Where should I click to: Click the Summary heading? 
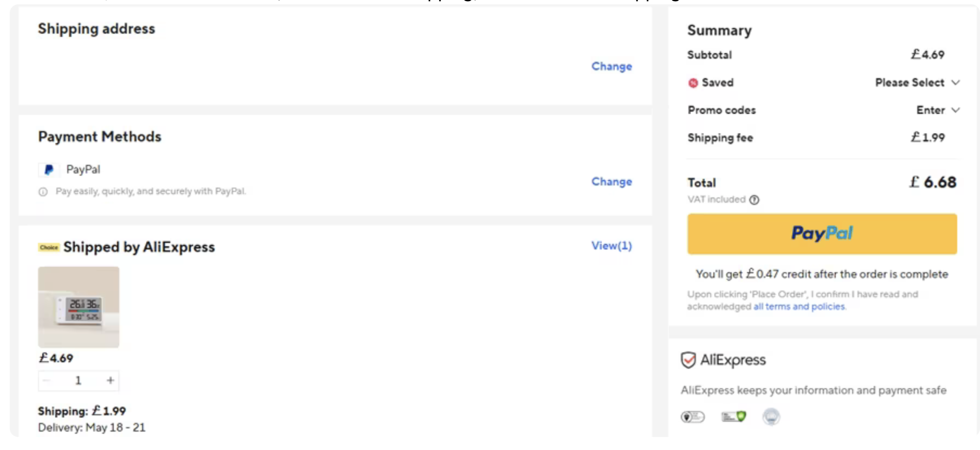pos(719,31)
